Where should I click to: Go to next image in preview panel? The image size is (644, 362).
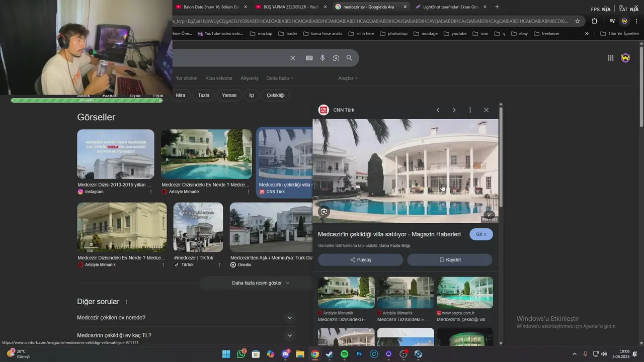click(x=454, y=110)
